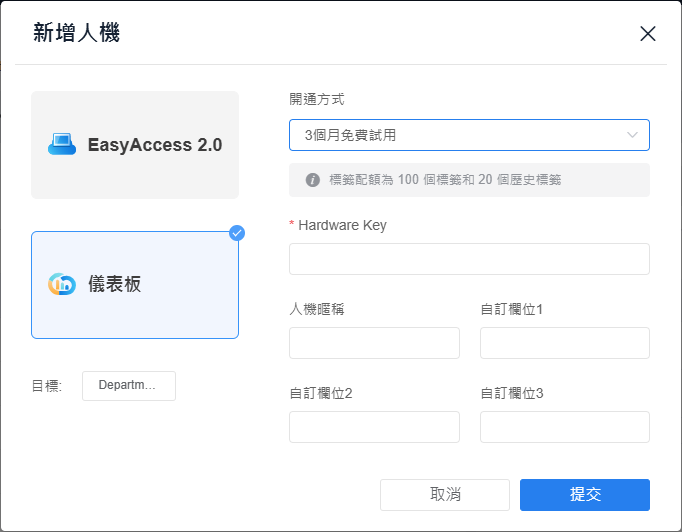This screenshot has width=682, height=532.
Task: Select the 儀表板 card
Action: click(x=135, y=285)
